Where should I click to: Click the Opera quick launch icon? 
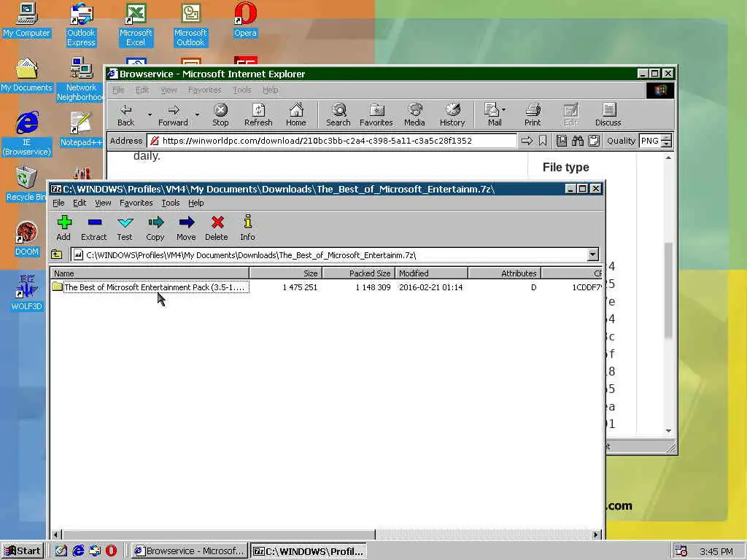[x=111, y=551]
